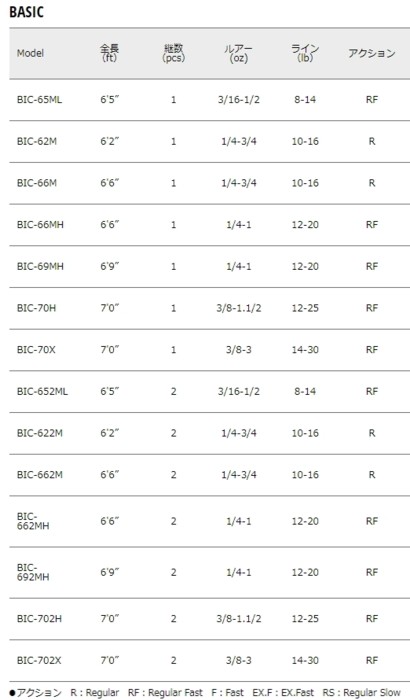The width and height of the screenshot is (410, 700).
Task: Click the R action value for BIC-622M
Action: pos(372,433)
